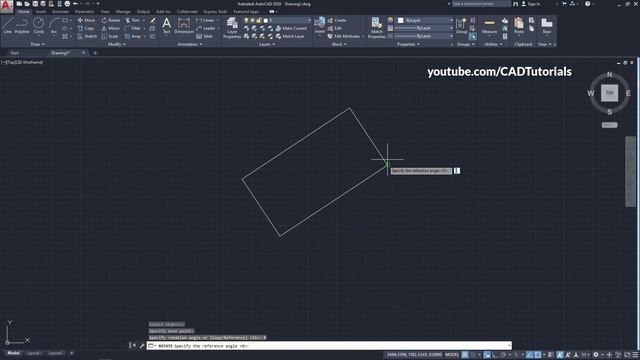The height and width of the screenshot is (360, 640).
Task: Click the Group tool
Action: click(461, 26)
